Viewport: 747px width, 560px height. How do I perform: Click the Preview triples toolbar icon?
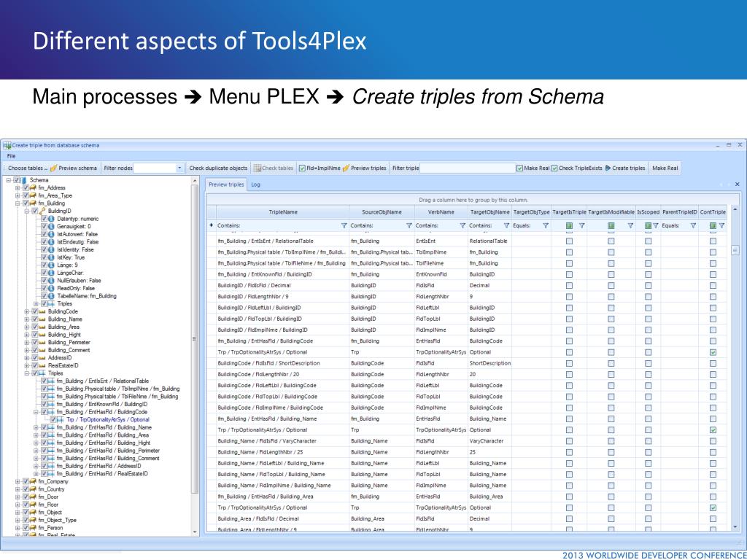click(x=346, y=168)
